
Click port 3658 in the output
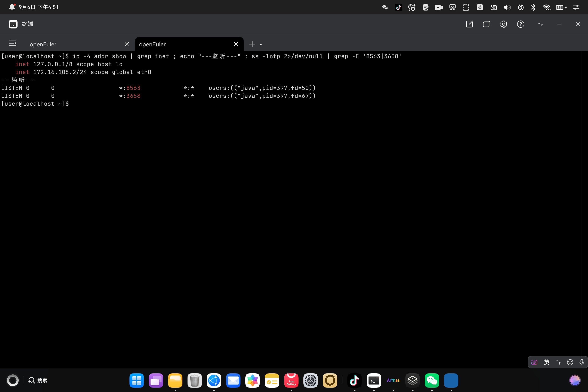[x=133, y=96]
